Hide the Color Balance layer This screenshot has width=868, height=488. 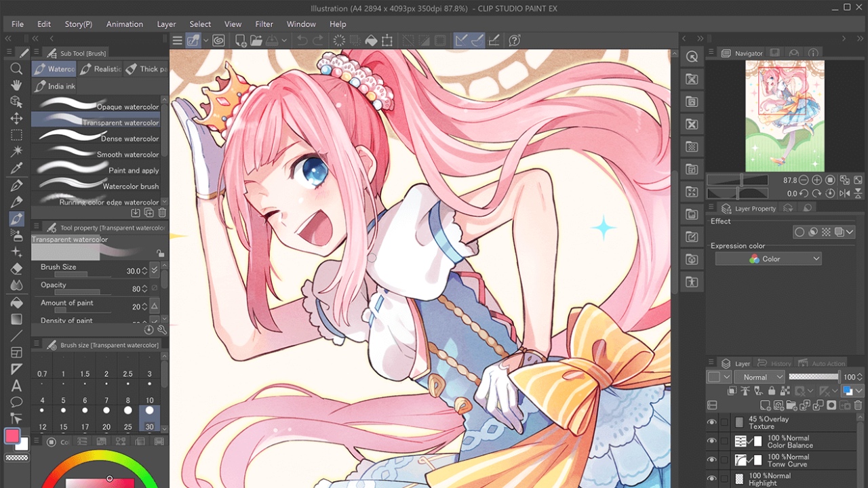click(711, 441)
